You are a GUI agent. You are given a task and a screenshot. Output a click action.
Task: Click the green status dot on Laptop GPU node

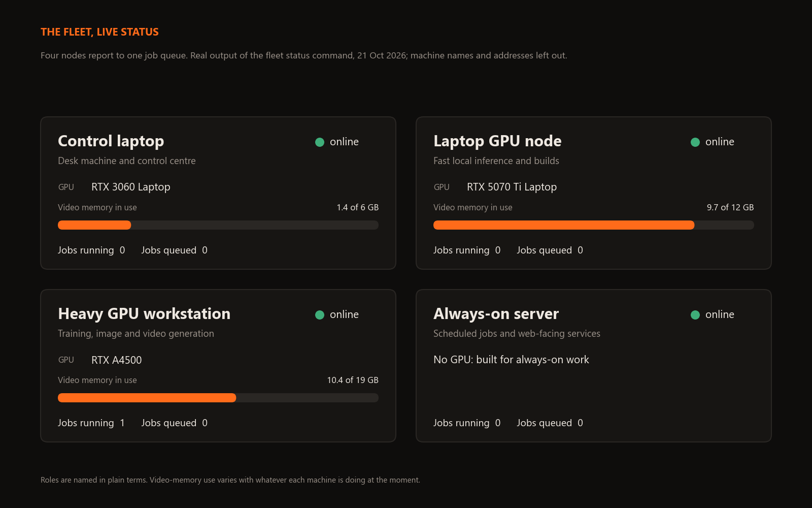(x=695, y=142)
